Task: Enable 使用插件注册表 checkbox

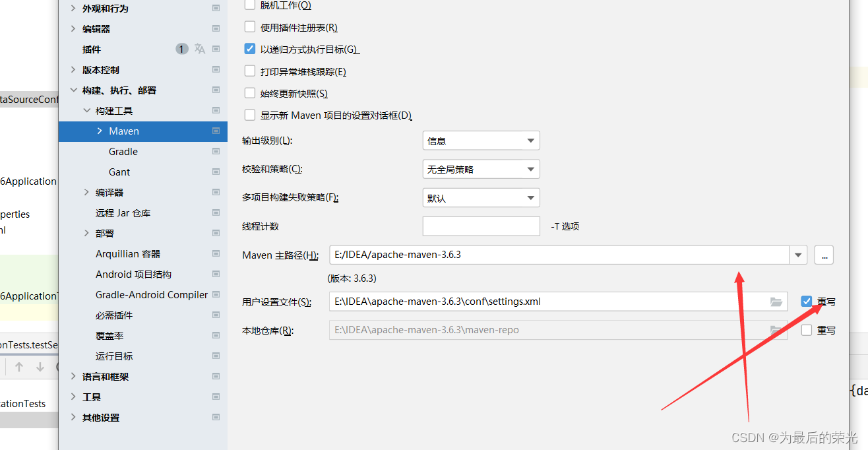Action: [249, 27]
